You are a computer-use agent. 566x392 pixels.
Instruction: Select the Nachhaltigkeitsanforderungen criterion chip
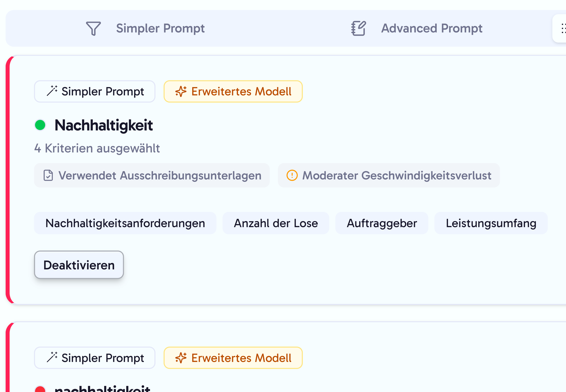tap(125, 223)
